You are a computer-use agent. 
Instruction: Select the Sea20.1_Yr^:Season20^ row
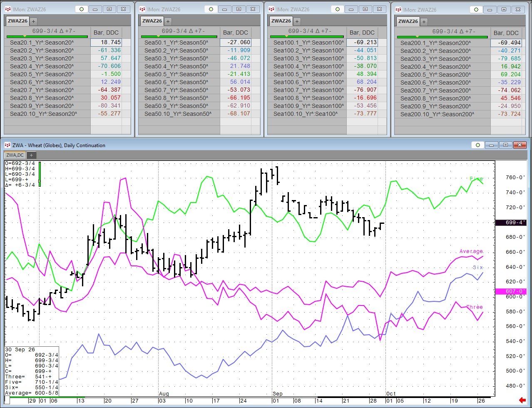(48, 42)
